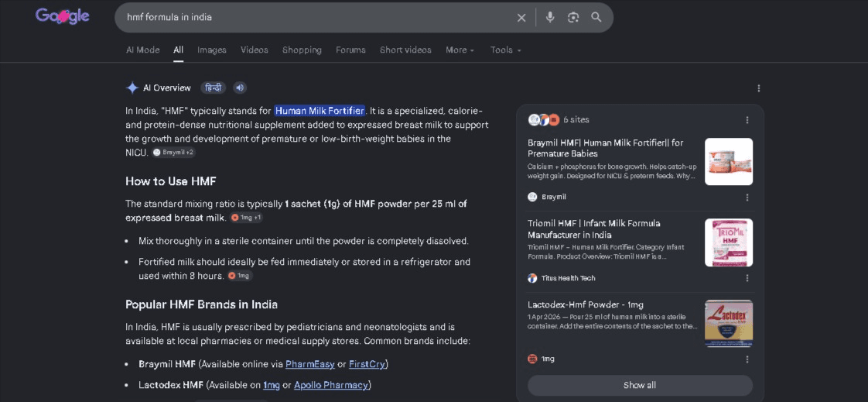Click the Google logo
Image resolution: width=868 pixels, height=402 pixels.
pyautogui.click(x=62, y=16)
